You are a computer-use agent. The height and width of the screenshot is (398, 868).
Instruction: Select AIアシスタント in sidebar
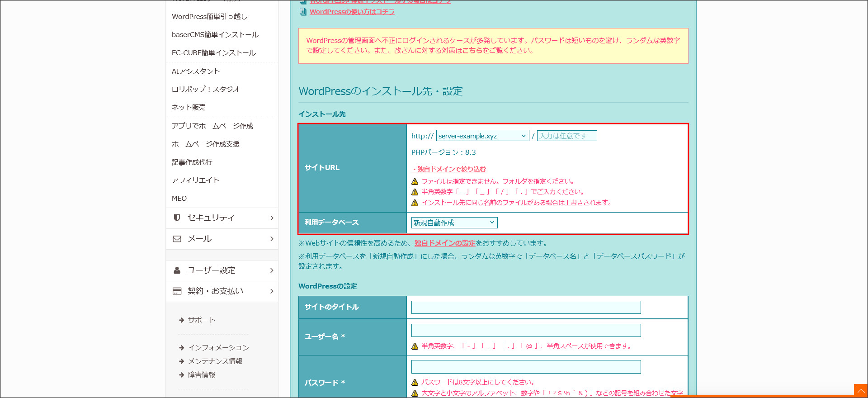pos(196,71)
